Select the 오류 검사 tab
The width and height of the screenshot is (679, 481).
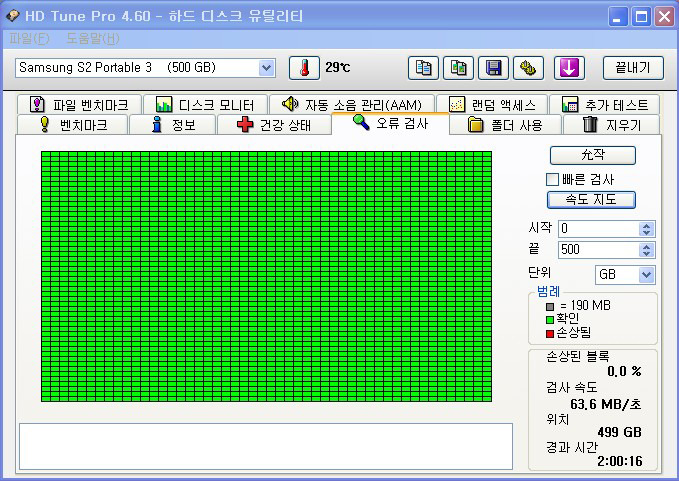tap(390, 123)
